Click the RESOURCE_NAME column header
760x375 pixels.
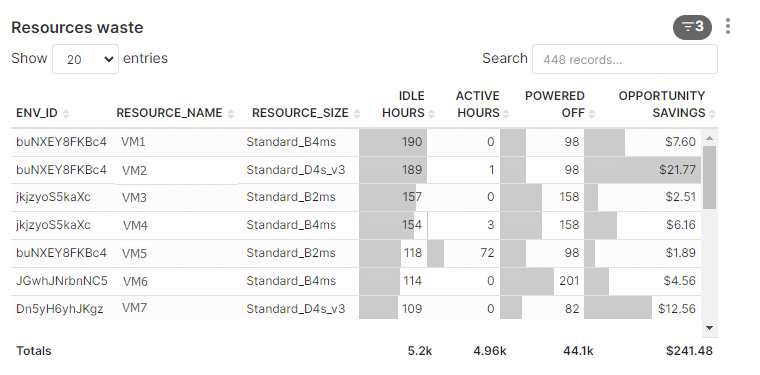point(169,113)
